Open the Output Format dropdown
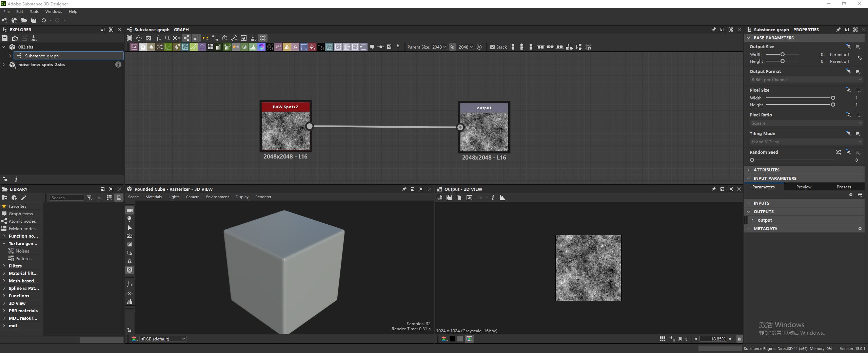Viewport: 868px width, 353px height. (x=806, y=79)
